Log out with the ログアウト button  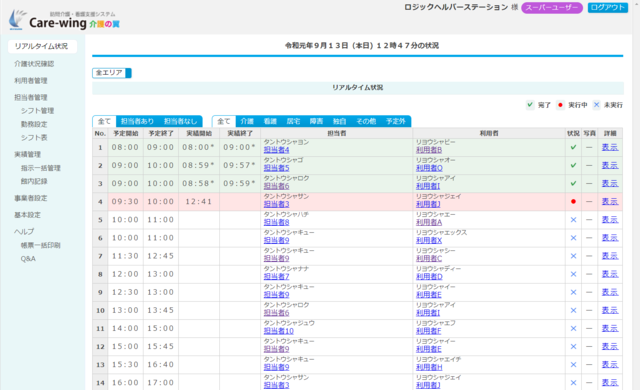pyautogui.click(x=607, y=7)
